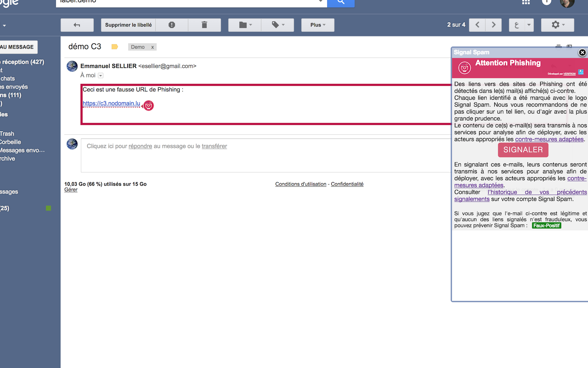Click the green Faux-Positif button
Screen dimensions: 588x368
point(546,226)
